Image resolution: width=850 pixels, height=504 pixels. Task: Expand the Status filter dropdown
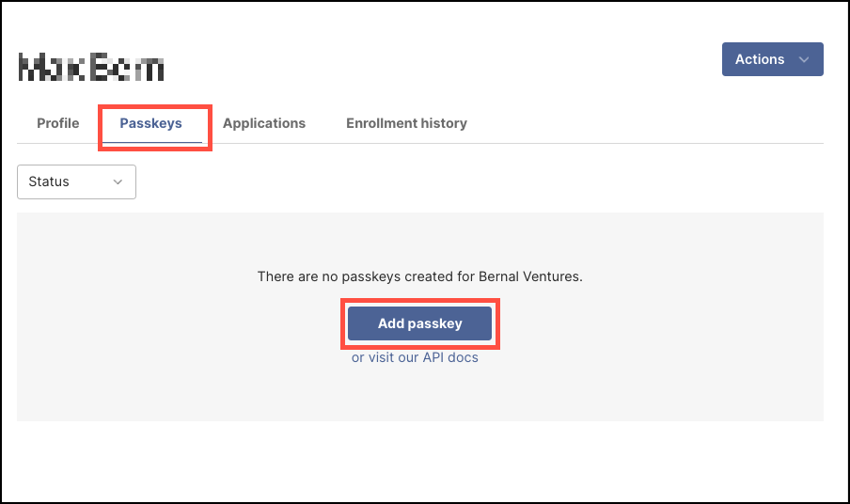[76, 182]
